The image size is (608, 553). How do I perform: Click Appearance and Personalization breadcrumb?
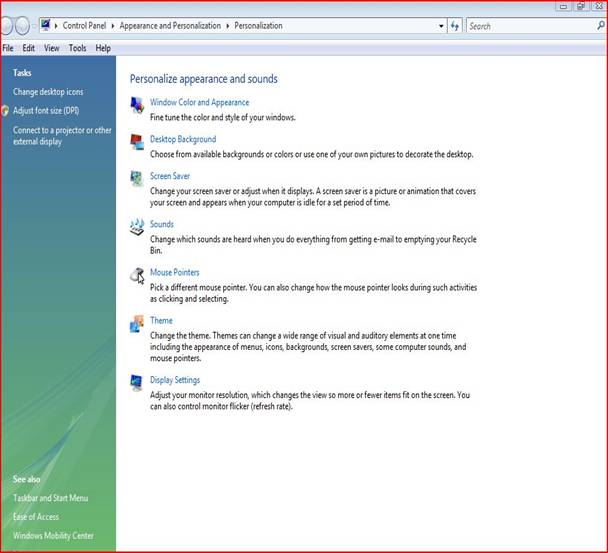point(170,26)
